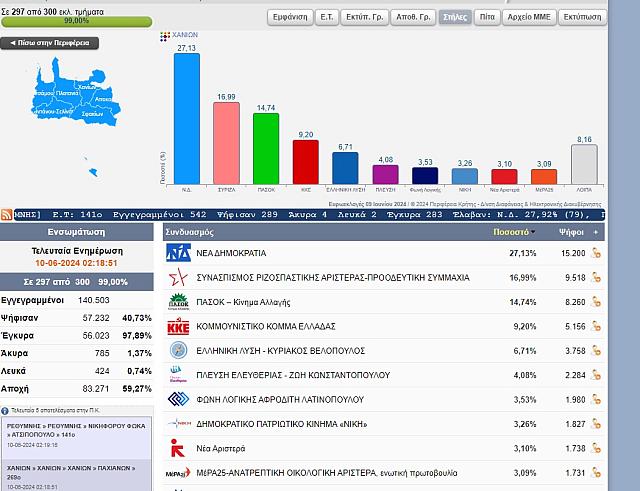The width and height of the screenshot is (640, 491).
Task: Open candidate votes icon for ΚΚΕ row
Action: [596, 326]
